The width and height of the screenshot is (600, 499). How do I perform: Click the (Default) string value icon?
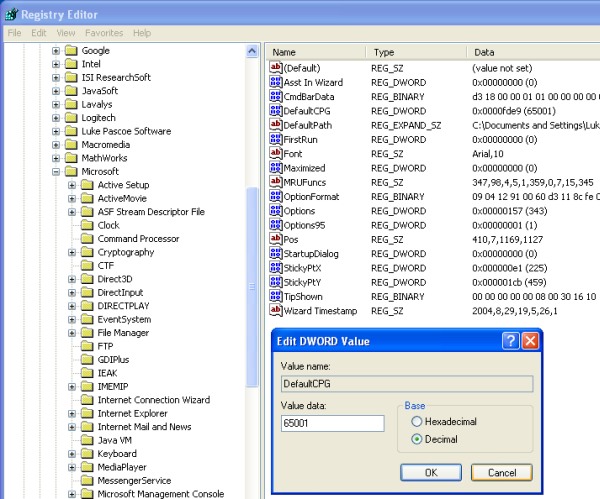pyautogui.click(x=276, y=68)
